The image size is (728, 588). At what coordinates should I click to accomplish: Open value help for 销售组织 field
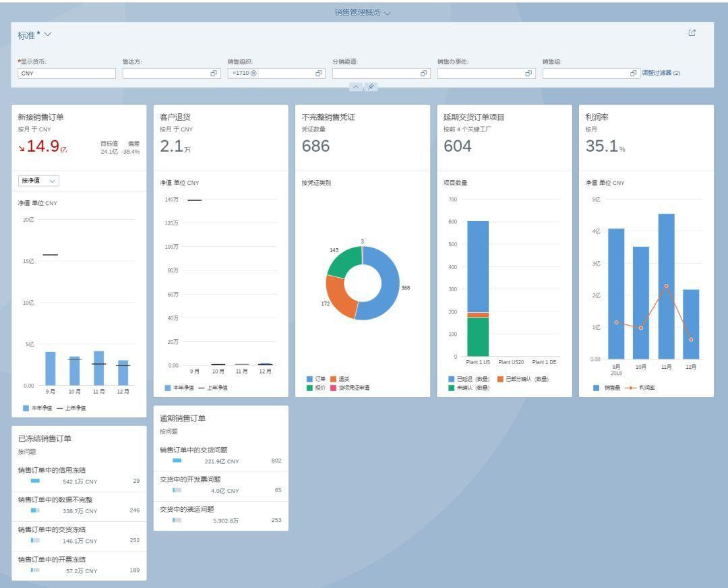tap(318, 73)
